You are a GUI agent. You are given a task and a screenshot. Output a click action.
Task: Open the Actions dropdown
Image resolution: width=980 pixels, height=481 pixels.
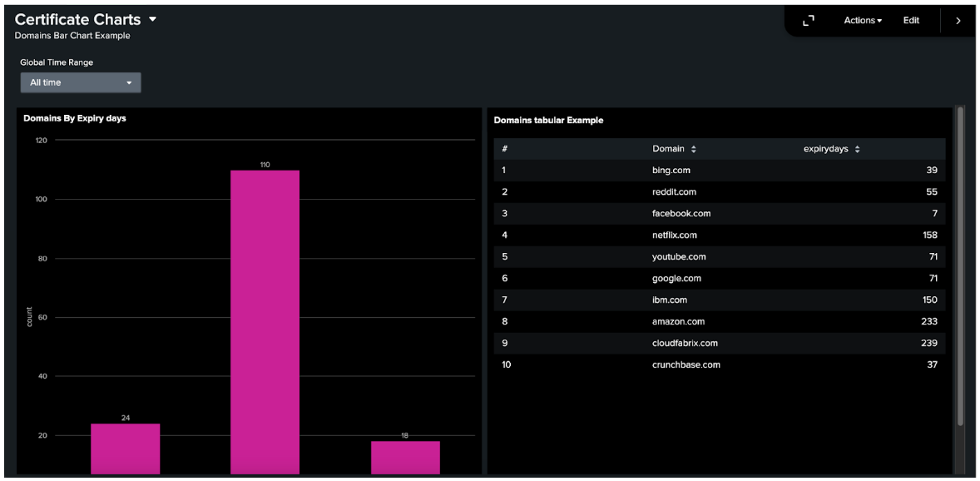pyautogui.click(x=862, y=21)
